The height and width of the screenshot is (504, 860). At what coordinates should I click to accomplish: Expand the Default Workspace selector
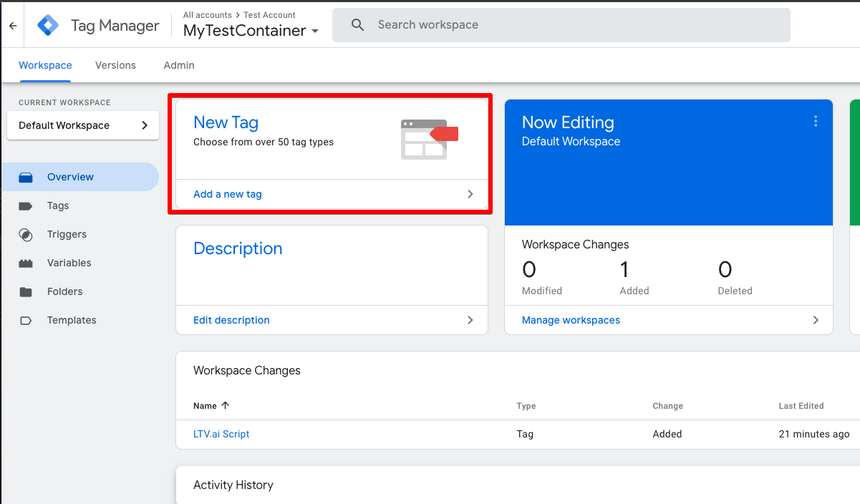click(x=83, y=125)
